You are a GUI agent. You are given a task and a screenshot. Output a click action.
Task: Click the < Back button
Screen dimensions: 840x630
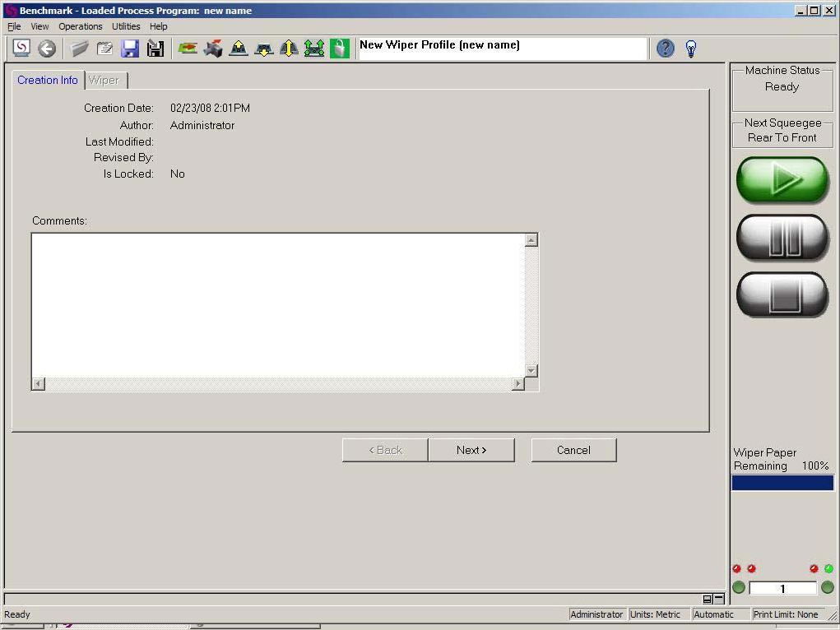(385, 450)
